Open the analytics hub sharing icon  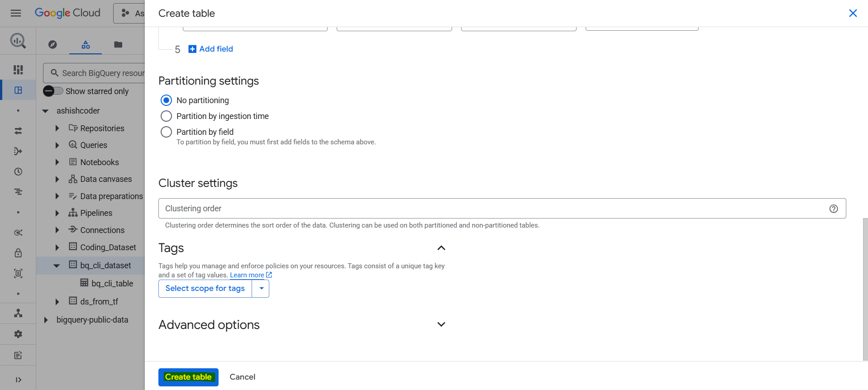point(18,233)
